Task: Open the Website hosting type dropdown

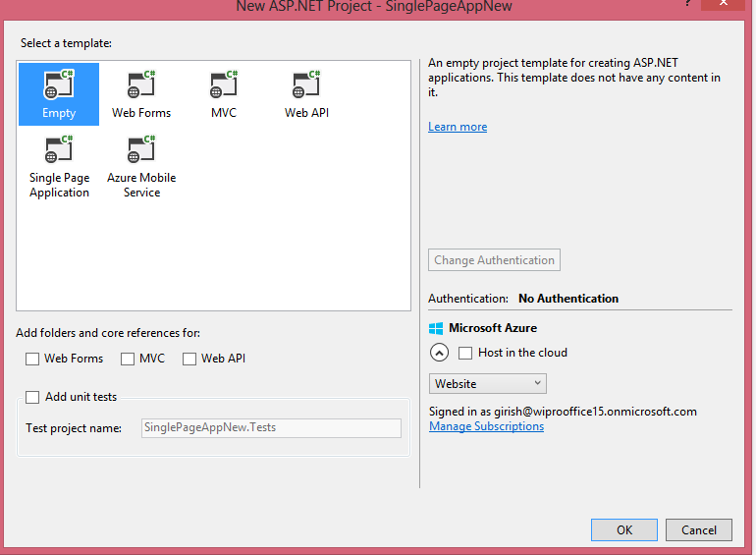Action: (x=487, y=384)
